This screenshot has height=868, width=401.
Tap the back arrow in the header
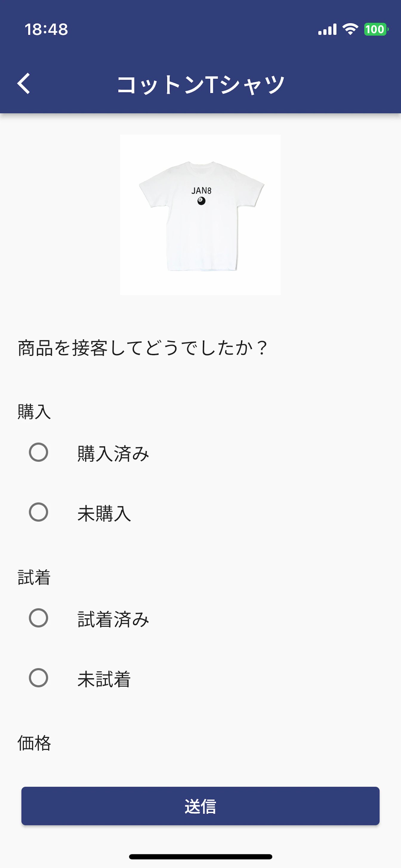[x=24, y=83]
